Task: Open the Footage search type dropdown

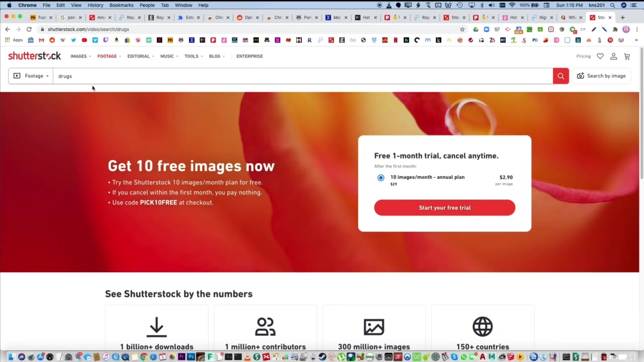Action: [31, 76]
